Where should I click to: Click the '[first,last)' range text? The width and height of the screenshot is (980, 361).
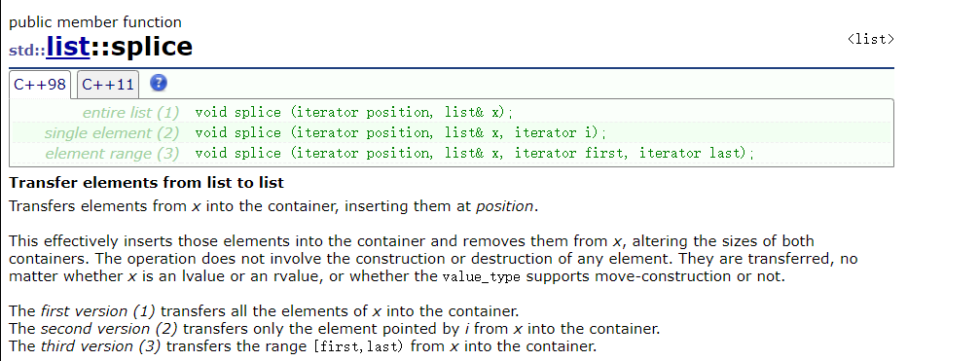(x=353, y=346)
